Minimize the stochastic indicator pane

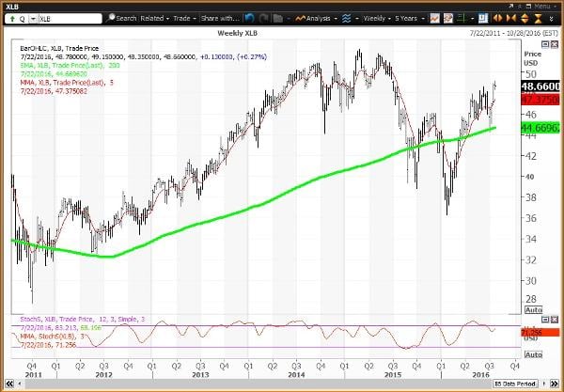[x=545, y=320]
